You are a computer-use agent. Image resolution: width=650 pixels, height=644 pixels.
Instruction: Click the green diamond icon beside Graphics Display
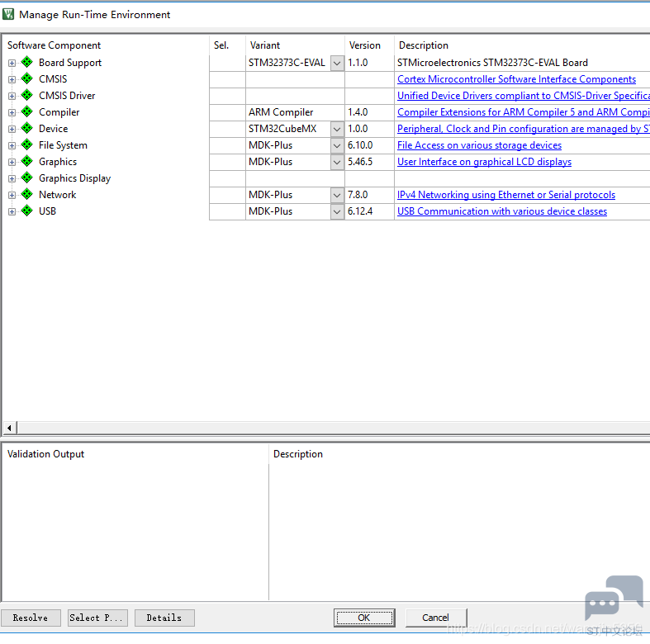(x=27, y=178)
